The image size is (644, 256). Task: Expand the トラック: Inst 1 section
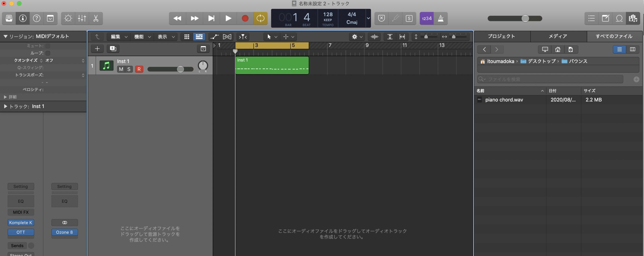pos(5,106)
